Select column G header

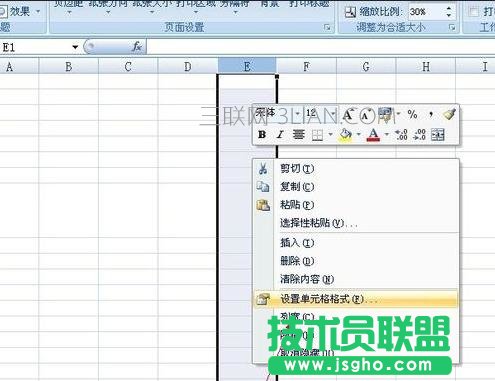(x=366, y=67)
